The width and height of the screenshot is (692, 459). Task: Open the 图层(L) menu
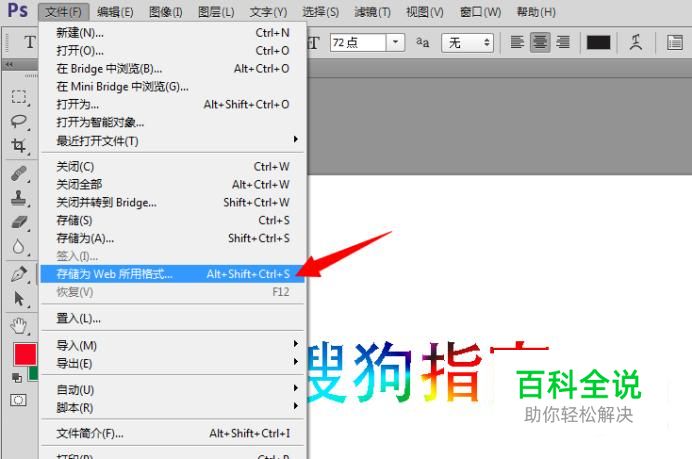216,12
